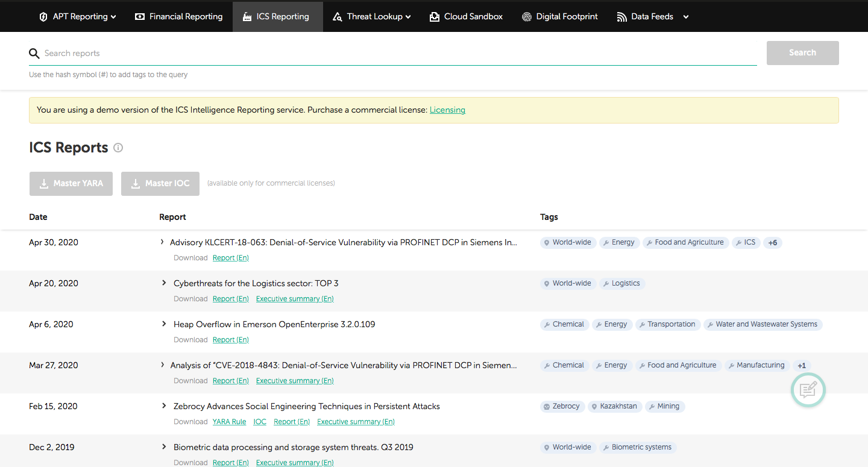
Task: Click the Search button
Action: (803, 53)
